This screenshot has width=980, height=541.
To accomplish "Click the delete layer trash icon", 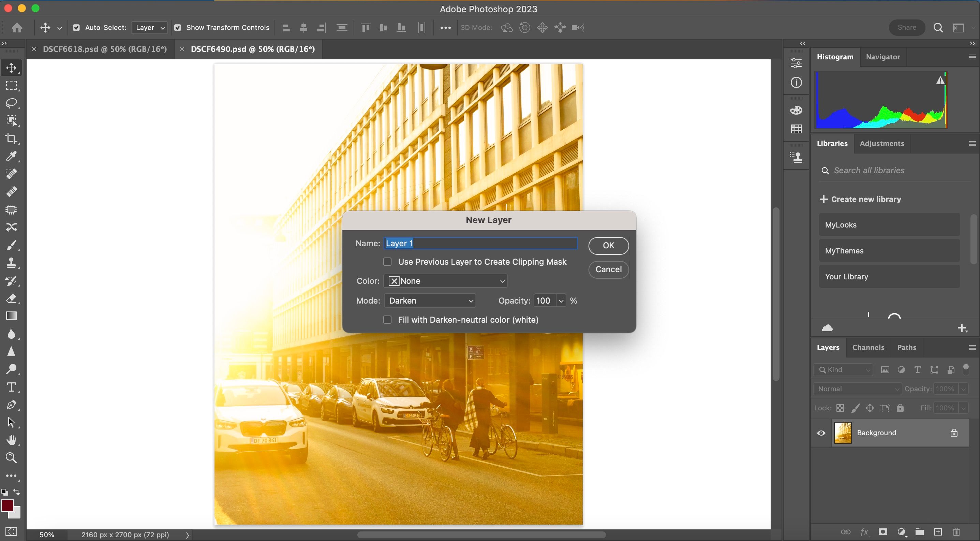I will (x=956, y=532).
